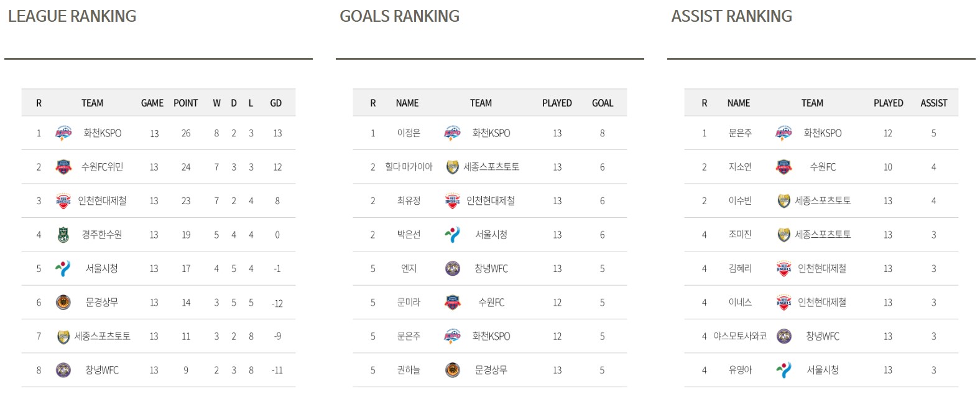This screenshot has height=414, width=980.
Task: Click the 서울시청 logo beside 박은선
Action: click(453, 235)
